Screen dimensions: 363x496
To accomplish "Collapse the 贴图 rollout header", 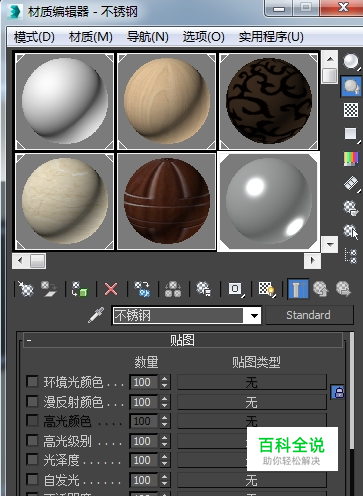I will click(x=183, y=340).
